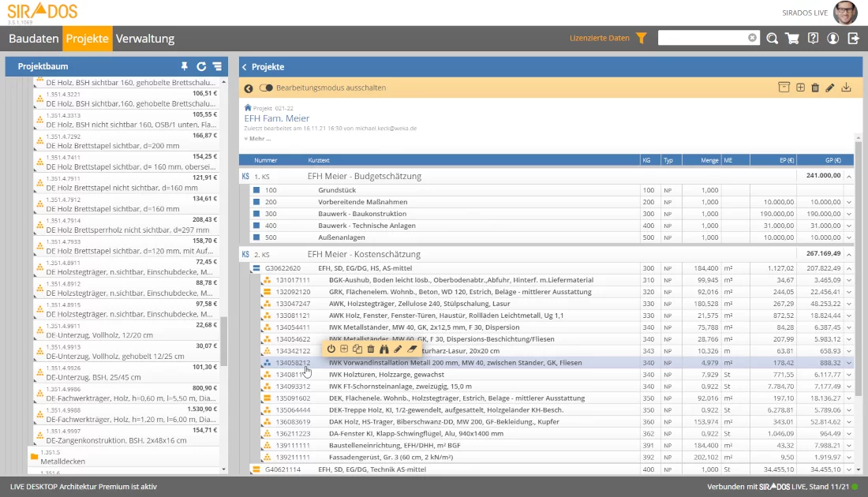Expand row 300 Bauwerk - Baukonstruktion chevron
The height and width of the screenshot is (497, 868).
tap(849, 214)
